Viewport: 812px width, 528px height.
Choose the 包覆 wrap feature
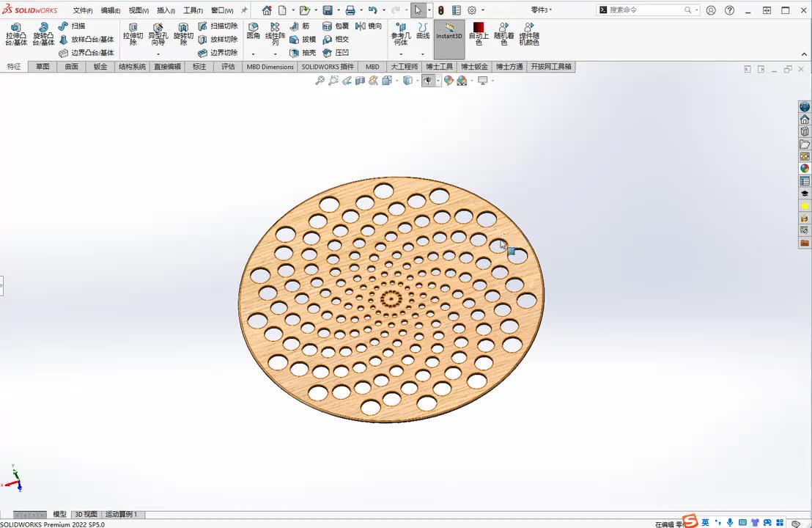336,26
